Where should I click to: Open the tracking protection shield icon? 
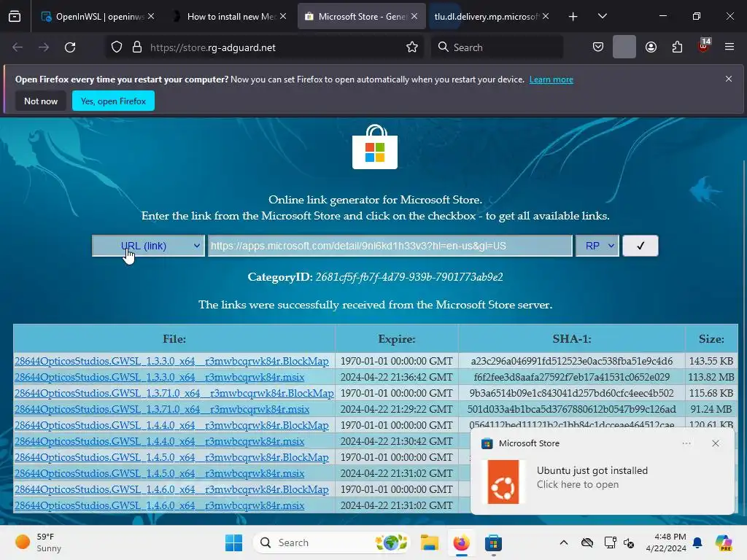(x=117, y=47)
